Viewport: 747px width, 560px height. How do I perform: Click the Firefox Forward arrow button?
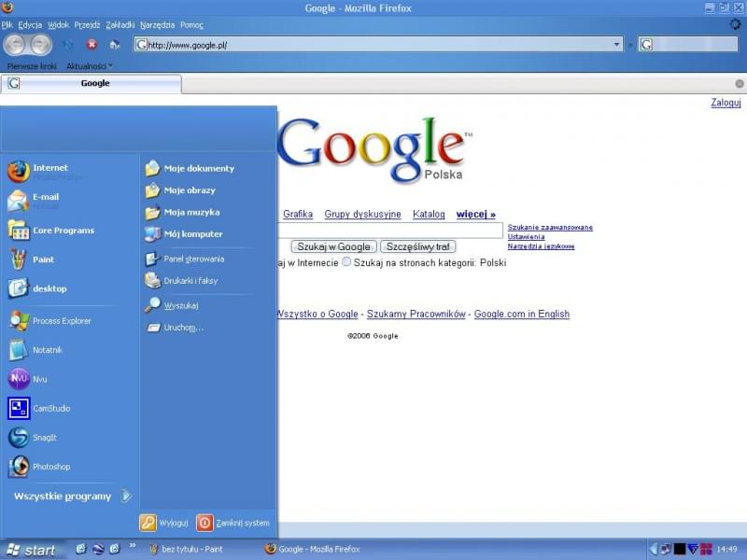coord(41,45)
